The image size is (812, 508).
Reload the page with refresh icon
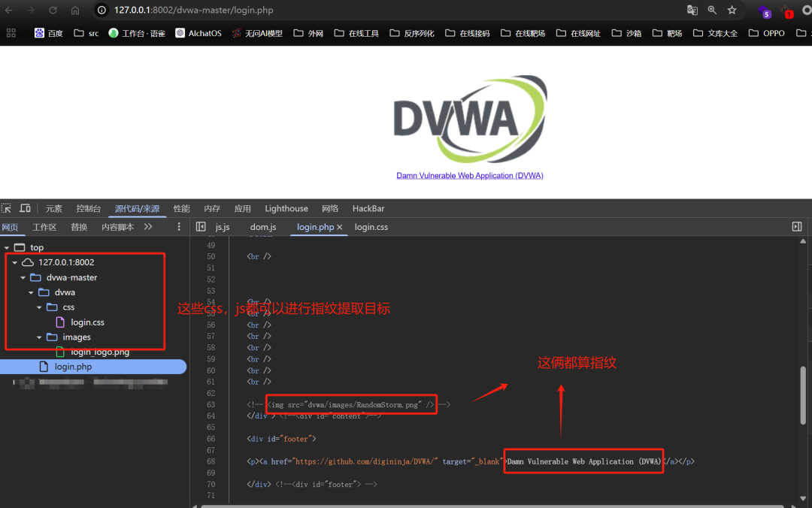point(53,10)
